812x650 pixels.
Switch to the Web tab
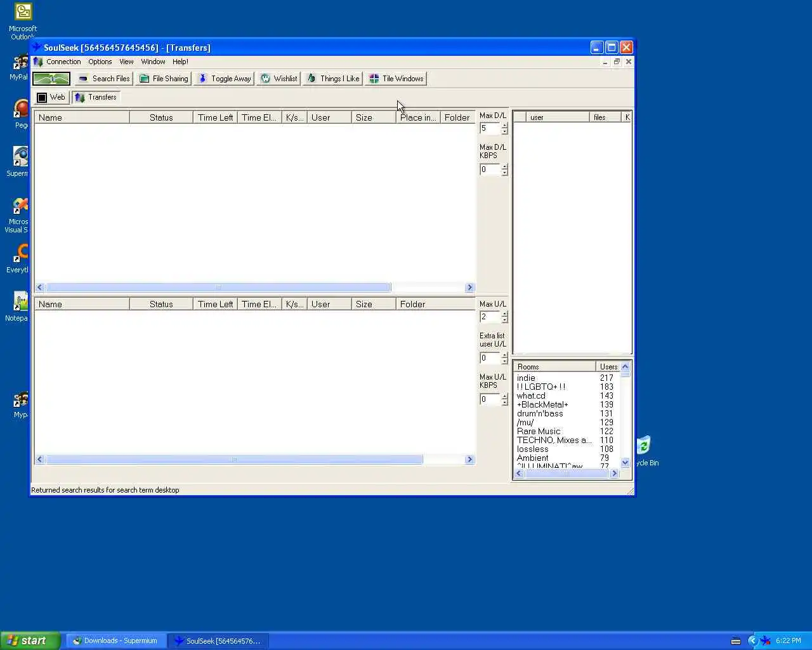(x=51, y=97)
